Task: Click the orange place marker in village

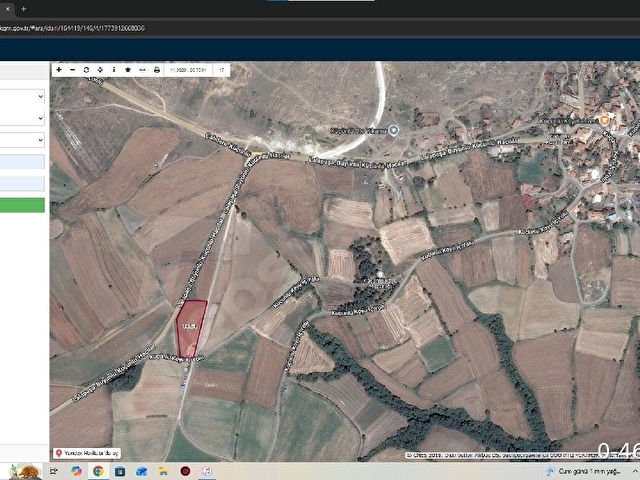Action: click(604, 120)
